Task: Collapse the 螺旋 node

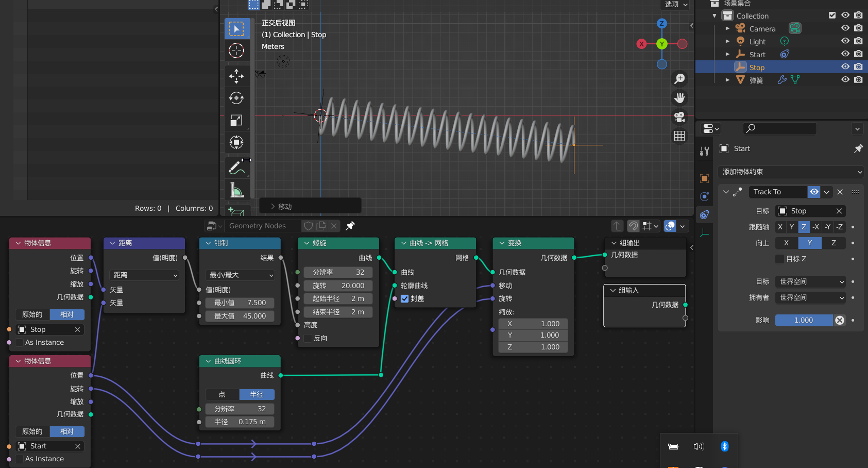Action: [x=307, y=243]
